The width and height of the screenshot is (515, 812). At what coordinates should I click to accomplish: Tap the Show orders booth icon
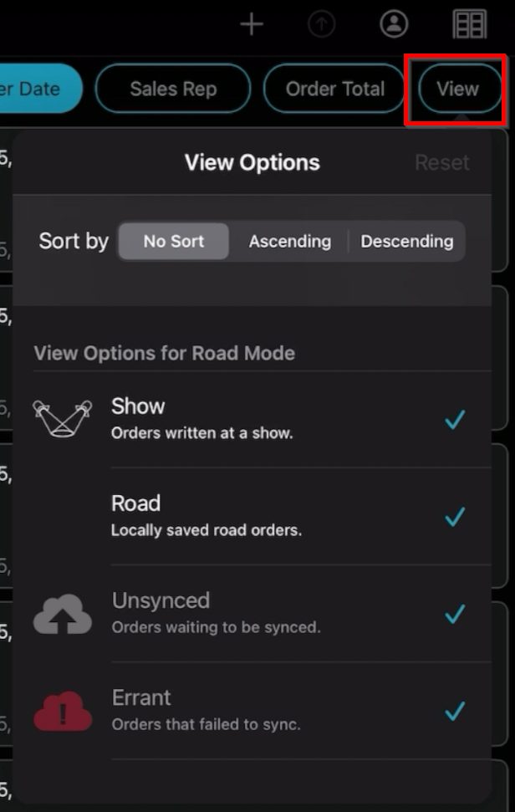[62, 419]
